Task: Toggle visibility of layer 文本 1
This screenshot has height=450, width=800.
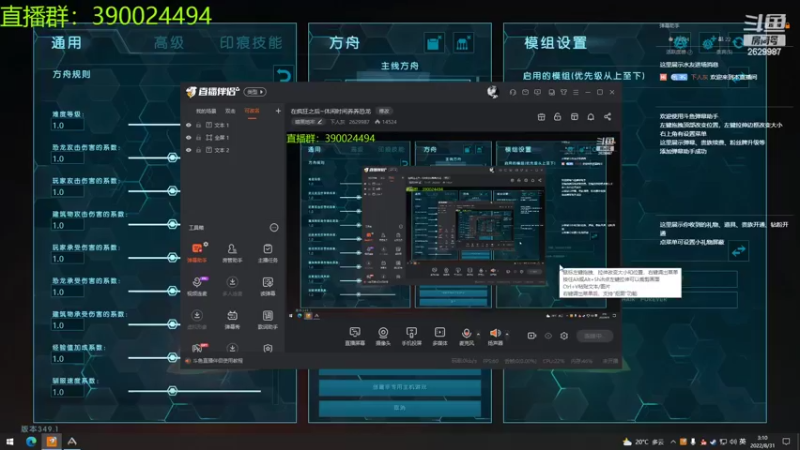Action: [x=189, y=125]
